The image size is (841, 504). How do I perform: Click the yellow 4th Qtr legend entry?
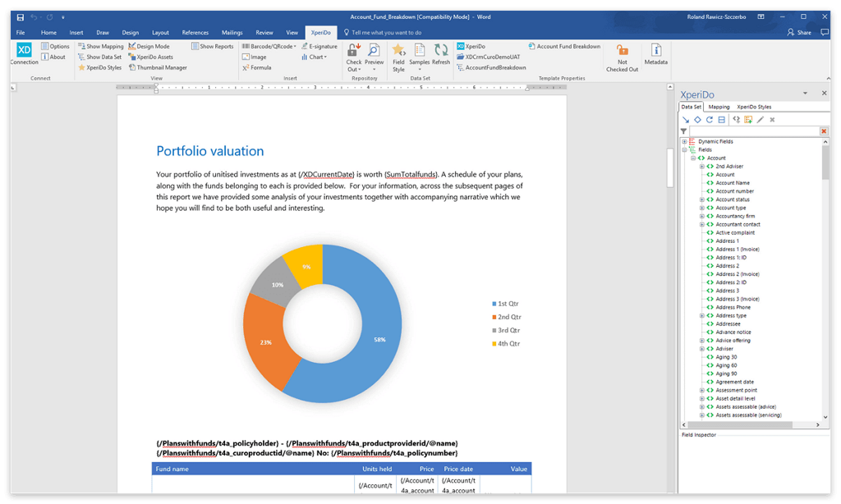pos(506,344)
